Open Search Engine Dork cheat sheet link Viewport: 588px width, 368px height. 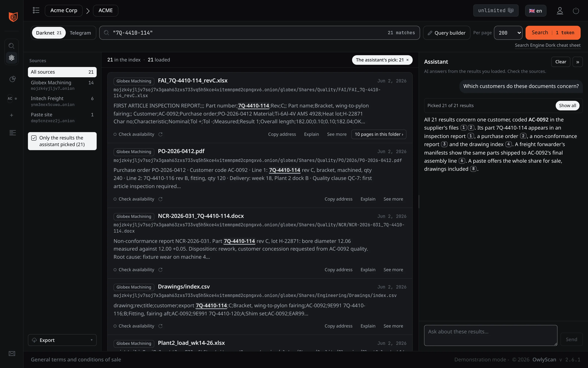pyautogui.click(x=548, y=45)
